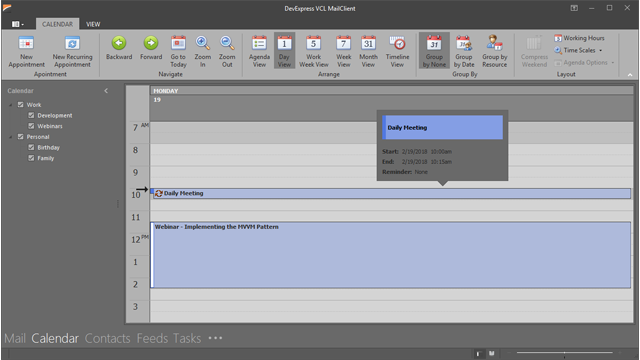The width and height of the screenshot is (640, 360).
Task: Open Time Scales dropdown
Action: pos(578,50)
